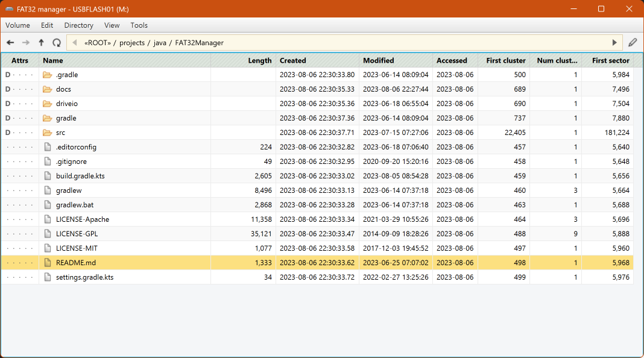Click the LICENSE-GPL file icon
Screen dimensions: 644x358
[x=48, y=234]
